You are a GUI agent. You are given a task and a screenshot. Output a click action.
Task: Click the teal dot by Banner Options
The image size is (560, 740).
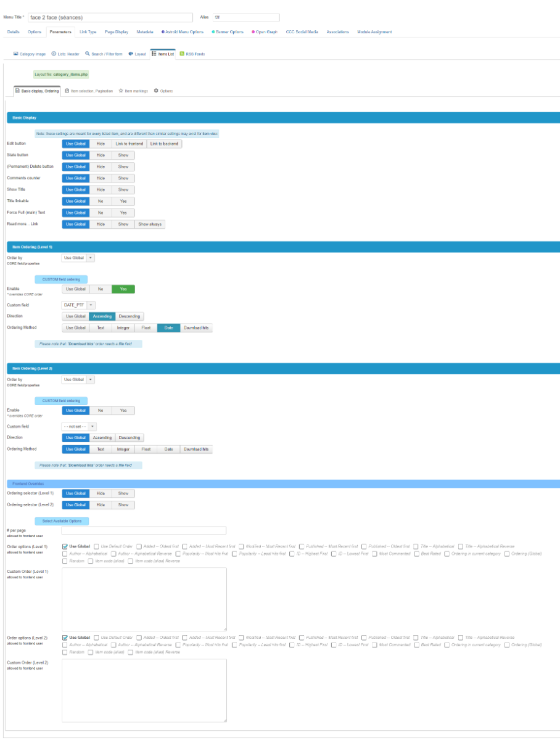(x=213, y=31)
